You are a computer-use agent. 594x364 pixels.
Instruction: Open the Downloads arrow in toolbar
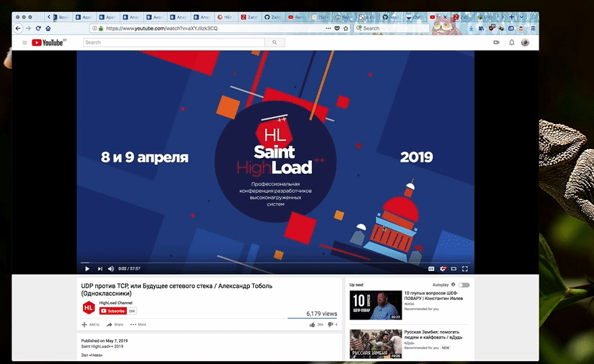tap(471, 28)
